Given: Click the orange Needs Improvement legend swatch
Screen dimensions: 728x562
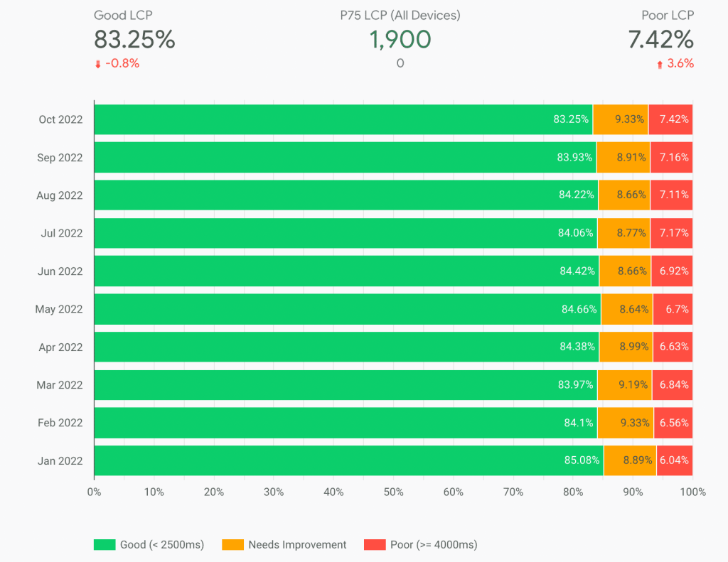Looking at the screenshot, I should pos(232,545).
